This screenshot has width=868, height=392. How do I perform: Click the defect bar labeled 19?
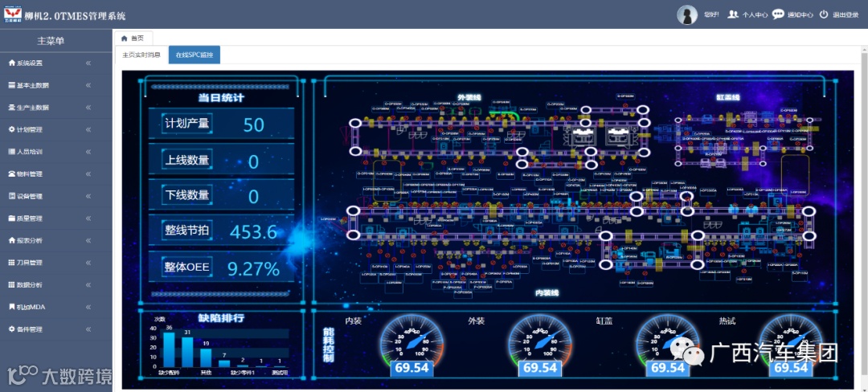(206, 357)
